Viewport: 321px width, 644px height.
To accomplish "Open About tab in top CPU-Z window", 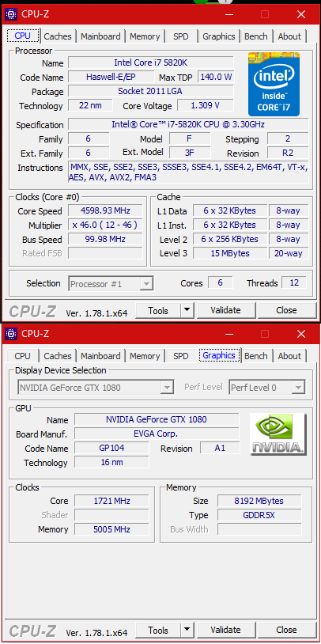I will point(289,36).
